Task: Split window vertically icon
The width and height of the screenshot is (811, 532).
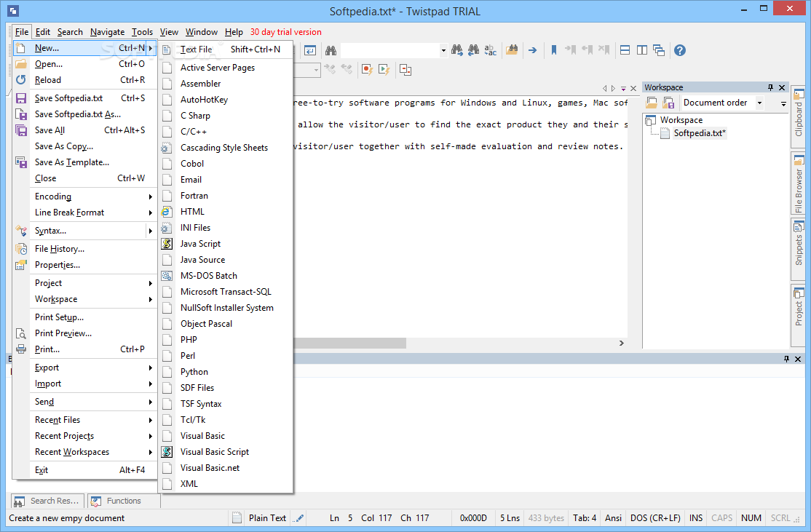Action: click(642, 50)
